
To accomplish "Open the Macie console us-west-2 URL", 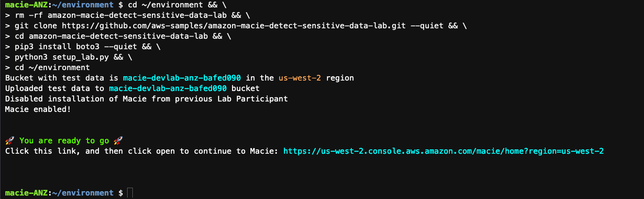I will (x=443, y=151).
